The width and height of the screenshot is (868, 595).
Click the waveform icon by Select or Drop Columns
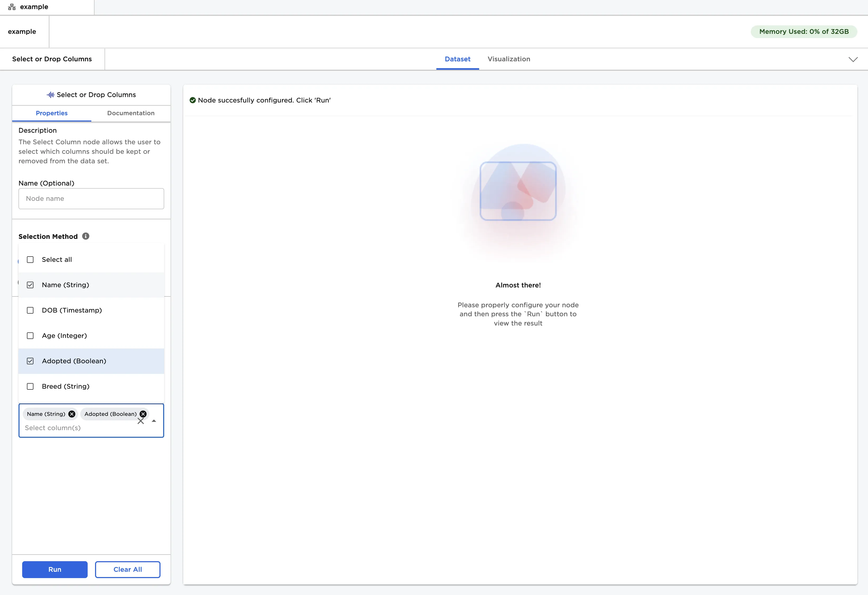(50, 95)
